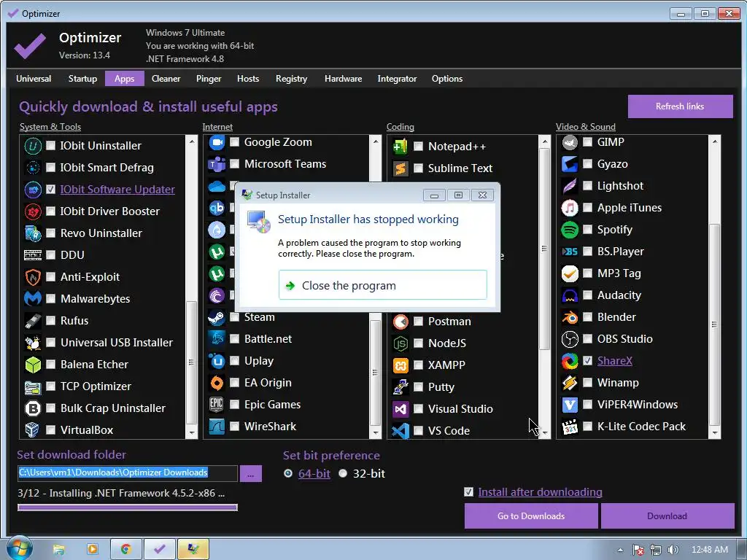Check the Postman checkbox

(x=418, y=322)
